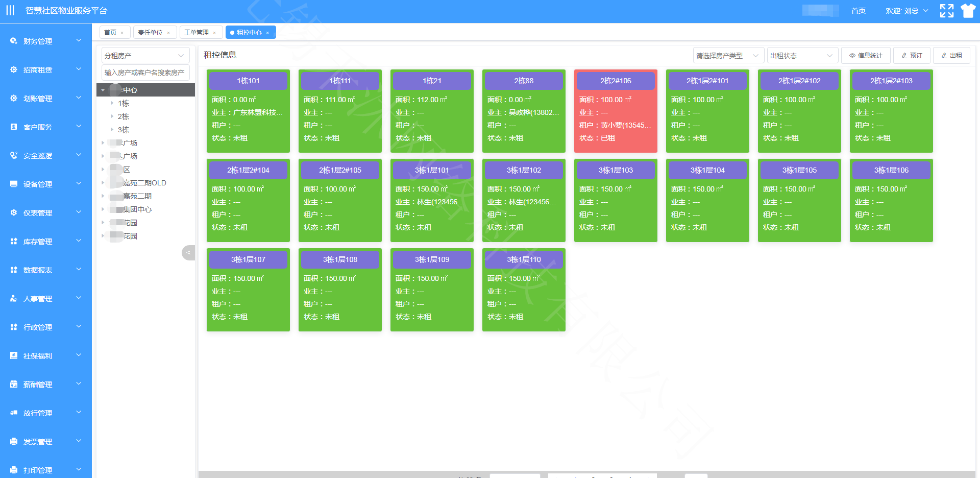Screen dimensions: 980x478
Task: Click the 社保福利 sidebar icon
Action: pos(14,355)
